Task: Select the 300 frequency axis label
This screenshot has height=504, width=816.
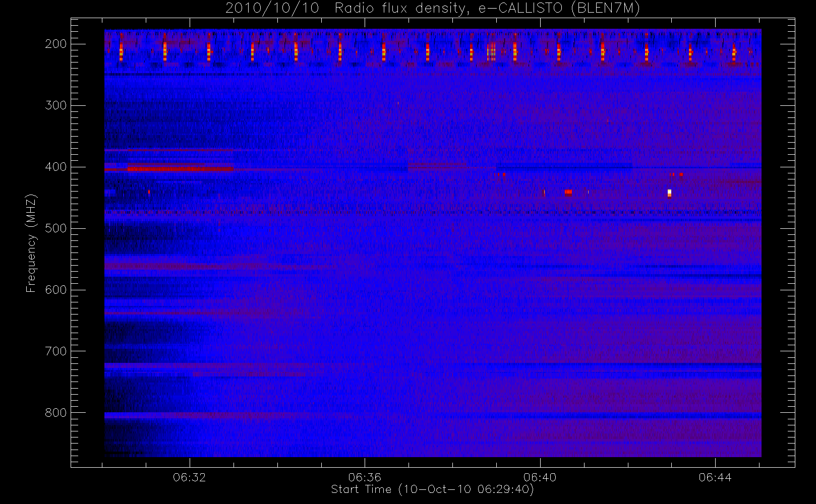Action: pos(56,105)
